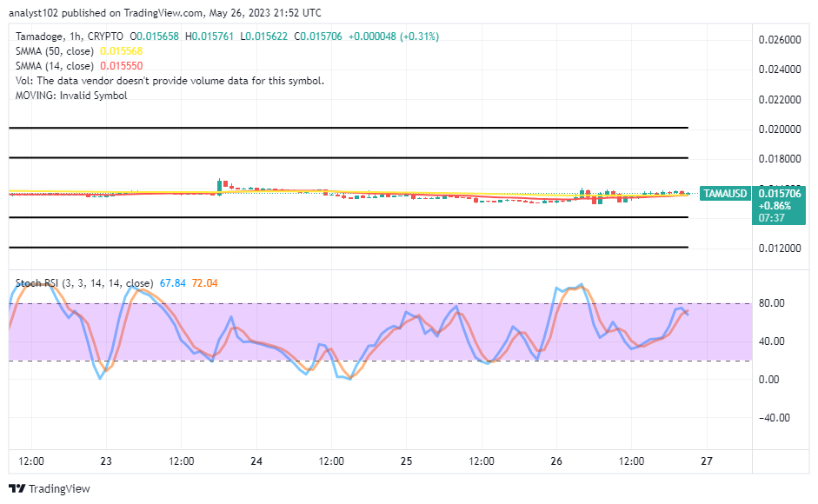Image resolution: width=818 pixels, height=504 pixels.
Task: Click the change value +0.000048 (+0.31%)
Action: (x=394, y=36)
